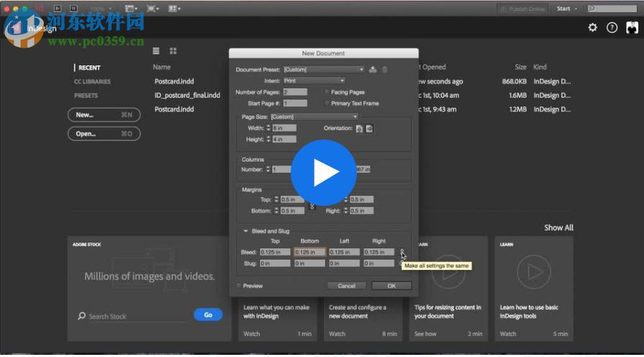Click the blue Go button
This screenshot has width=644, height=357.
click(x=208, y=315)
